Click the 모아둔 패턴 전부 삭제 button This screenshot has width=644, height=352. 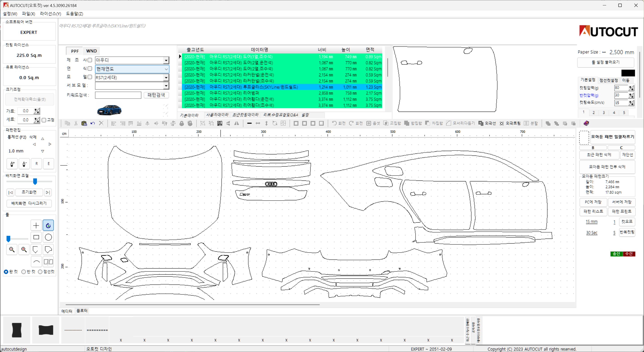tap(607, 167)
